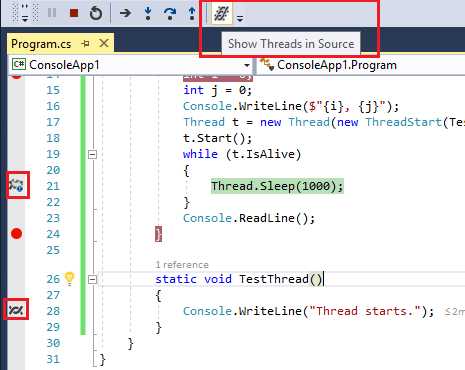Step Out using the up arrow icon
Screen dimensions: 465x370
[x=192, y=13]
